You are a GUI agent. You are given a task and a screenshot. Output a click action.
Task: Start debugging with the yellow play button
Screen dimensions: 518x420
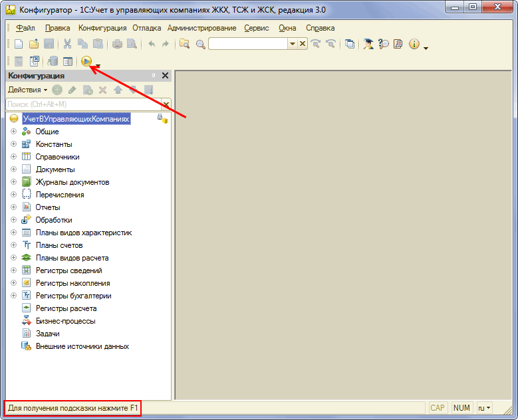point(86,61)
